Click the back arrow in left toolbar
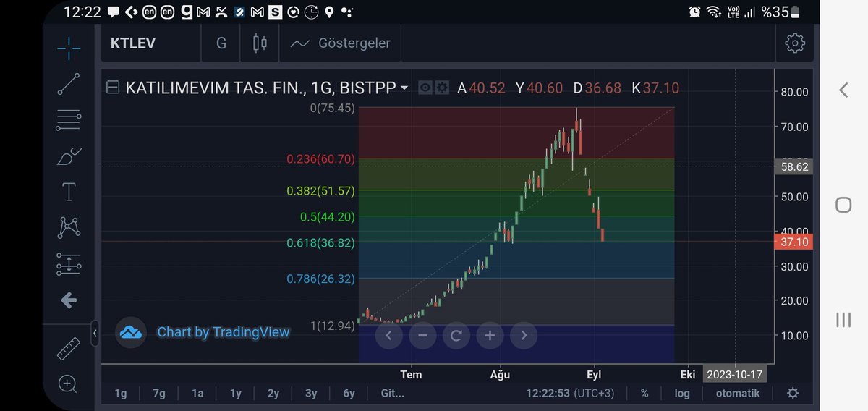The image size is (868, 411). [69, 300]
